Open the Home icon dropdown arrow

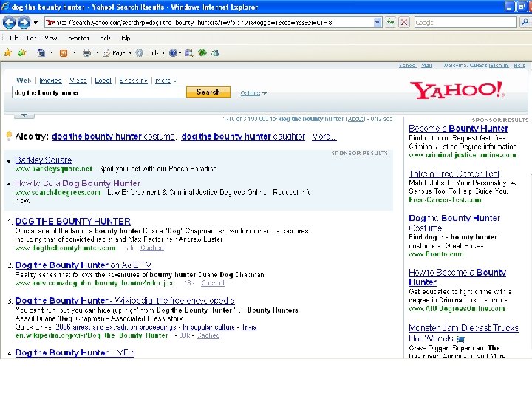coord(51,52)
